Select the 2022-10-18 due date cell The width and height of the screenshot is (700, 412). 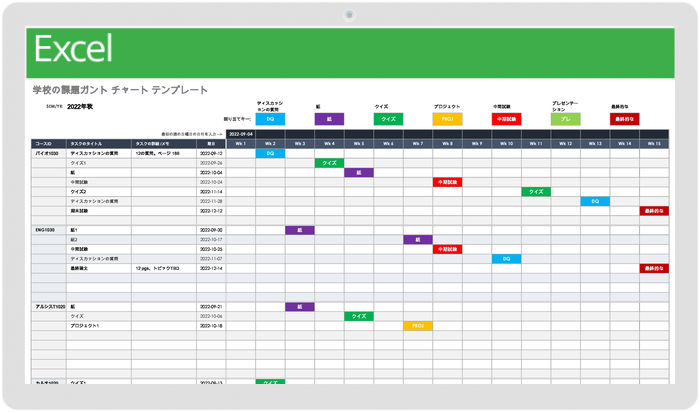(211, 326)
